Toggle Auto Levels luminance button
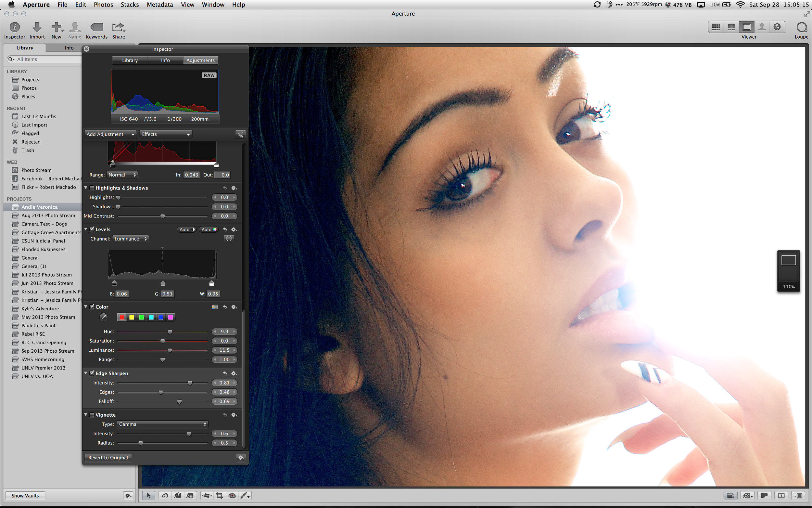 (x=186, y=229)
